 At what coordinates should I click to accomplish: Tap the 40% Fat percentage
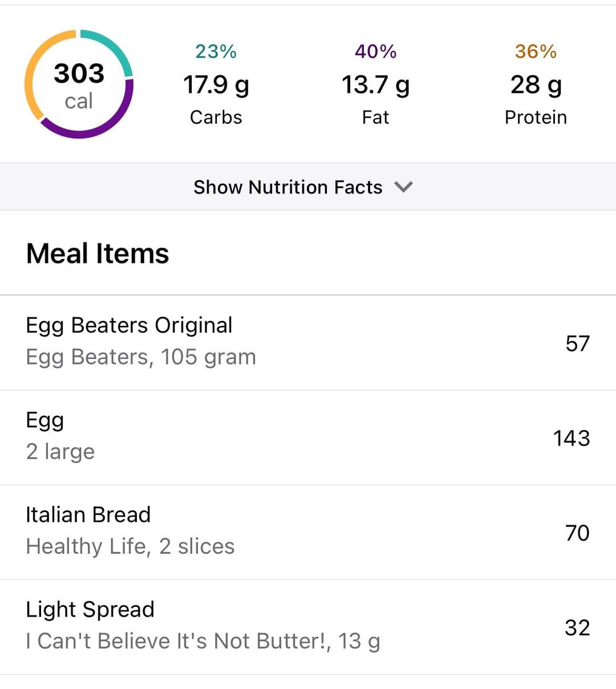click(375, 51)
